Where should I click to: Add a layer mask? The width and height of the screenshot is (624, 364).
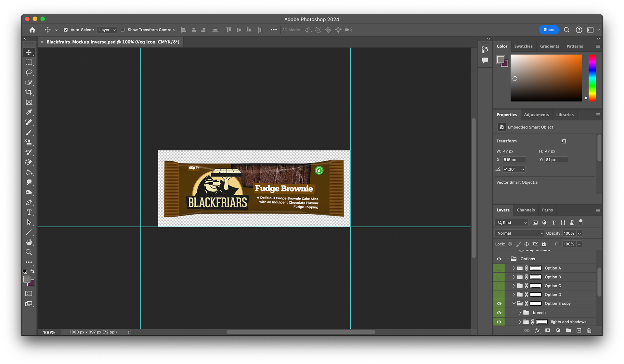pyautogui.click(x=548, y=331)
